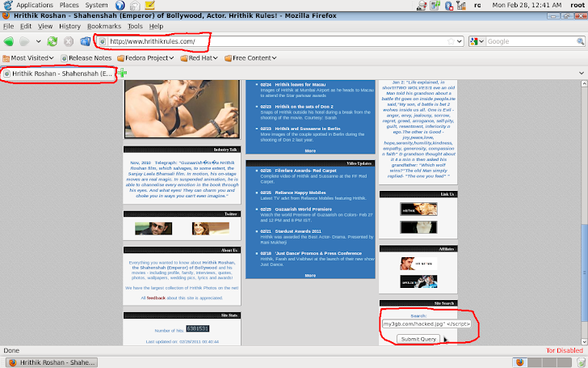Screen dimensions: 588x368
Task: Click the site Search text field
Action: coord(426,324)
